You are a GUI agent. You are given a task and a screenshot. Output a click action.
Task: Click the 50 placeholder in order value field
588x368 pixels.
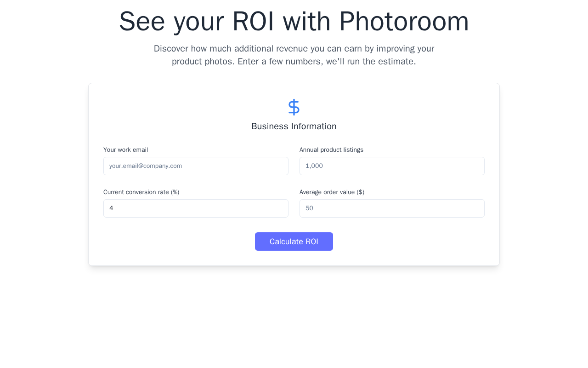[x=309, y=208]
